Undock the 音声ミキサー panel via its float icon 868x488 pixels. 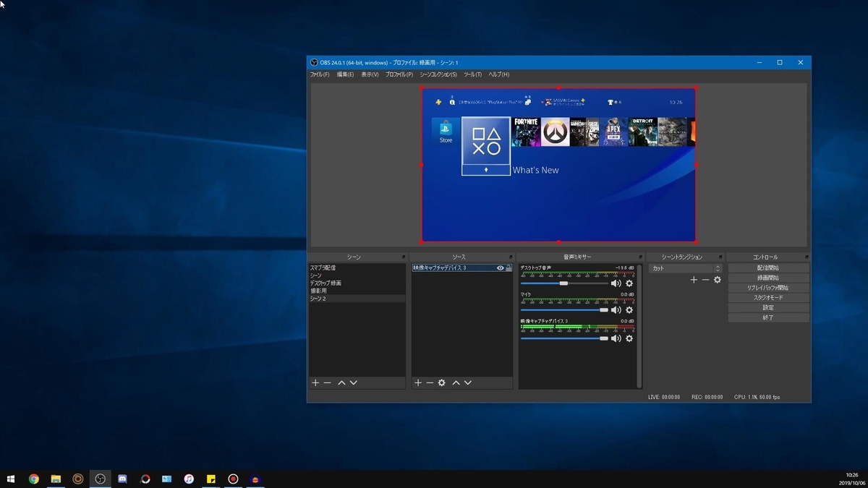pos(640,257)
